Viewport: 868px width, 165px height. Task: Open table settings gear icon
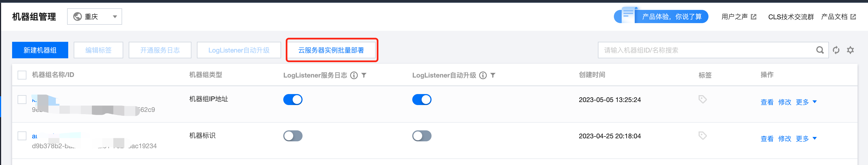pyautogui.click(x=850, y=50)
